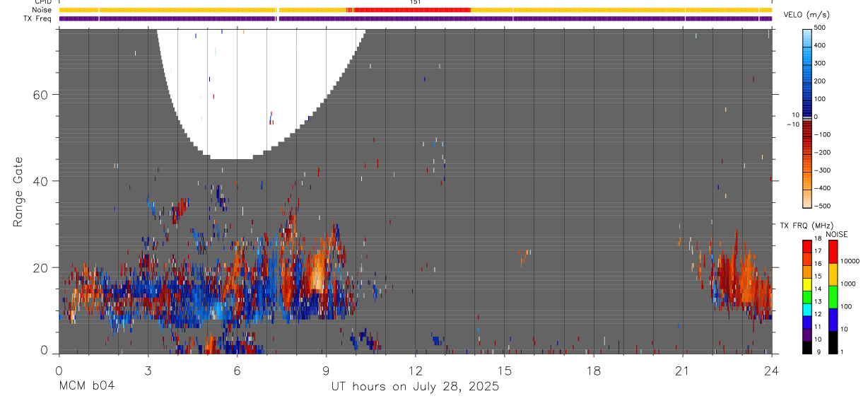Click the 'MCM b04' radar beam label
Image resolution: width=868 pixels, height=401 pixels.
pyautogui.click(x=86, y=386)
